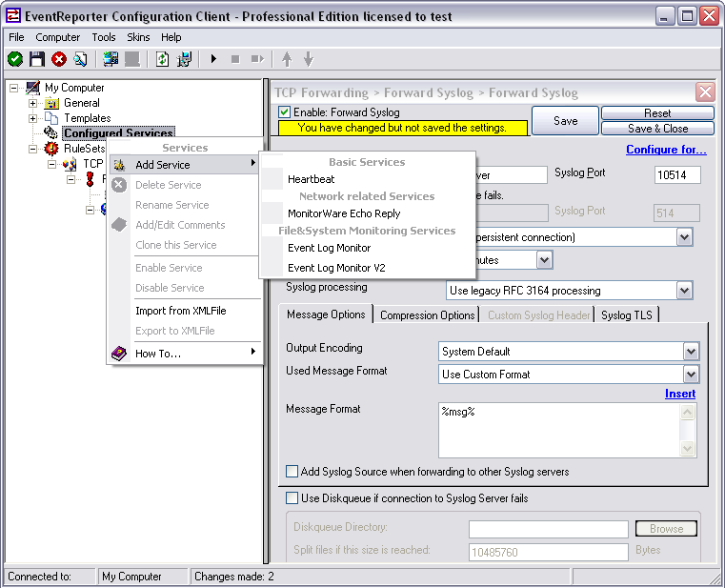725x588 pixels.
Task: Open the Used Message Format dropdown
Action: tap(691, 375)
